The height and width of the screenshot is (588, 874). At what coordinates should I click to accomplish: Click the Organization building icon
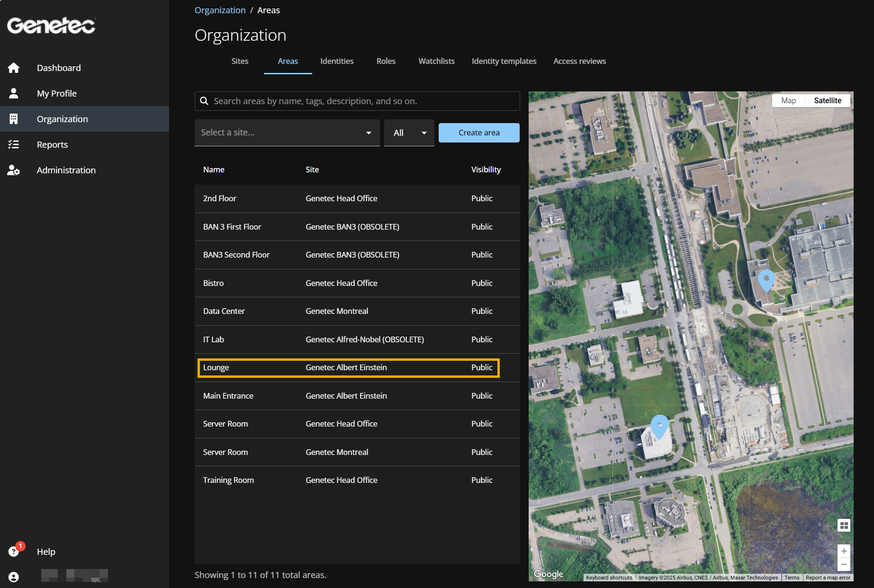click(x=14, y=119)
